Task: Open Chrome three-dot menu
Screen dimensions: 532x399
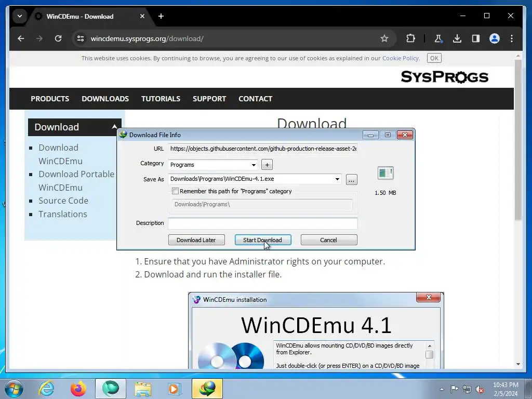Action: tap(512, 38)
